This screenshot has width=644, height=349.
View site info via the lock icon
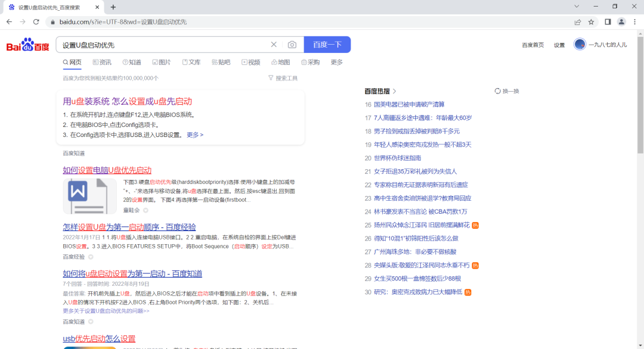pos(52,21)
